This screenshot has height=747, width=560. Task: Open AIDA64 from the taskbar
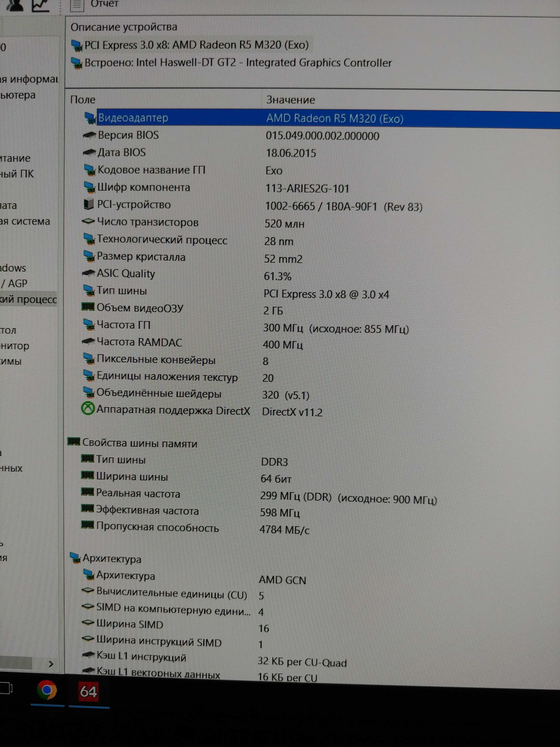pos(88,692)
